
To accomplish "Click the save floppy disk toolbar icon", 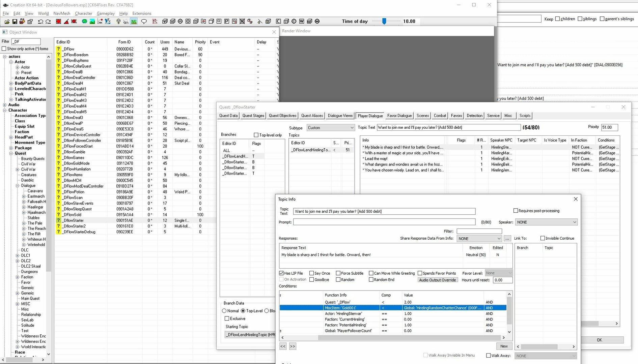I will (15, 21).
